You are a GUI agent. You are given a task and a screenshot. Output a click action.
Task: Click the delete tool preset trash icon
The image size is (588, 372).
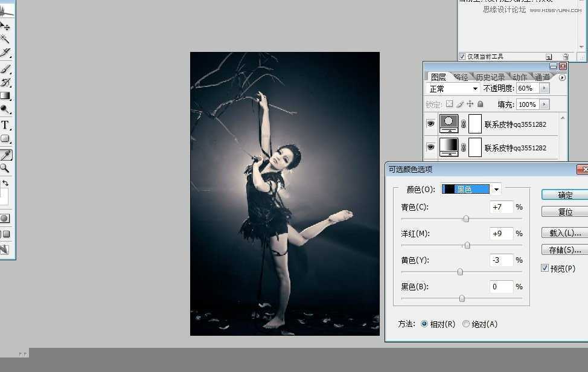(x=566, y=57)
